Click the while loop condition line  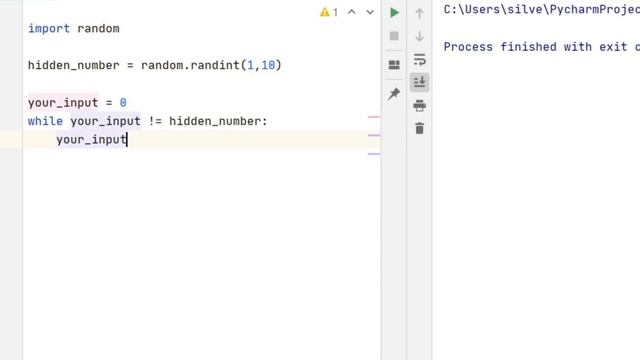tap(147, 121)
